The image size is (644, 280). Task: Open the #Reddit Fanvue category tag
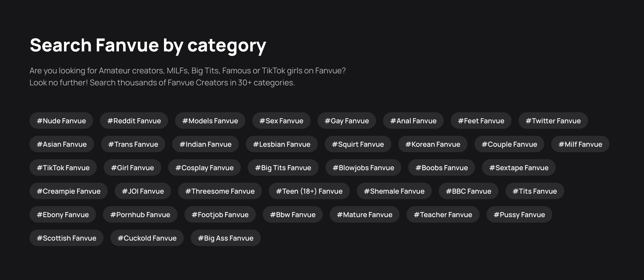tap(134, 121)
